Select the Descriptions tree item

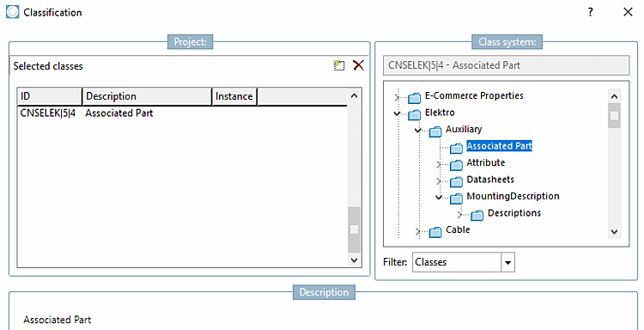(513, 213)
